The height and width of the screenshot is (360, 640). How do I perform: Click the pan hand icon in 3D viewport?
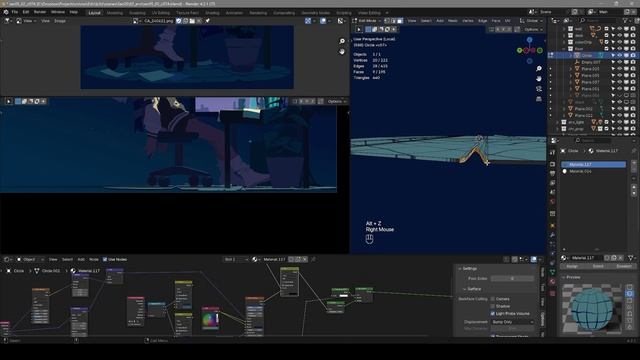click(x=539, y=78)
